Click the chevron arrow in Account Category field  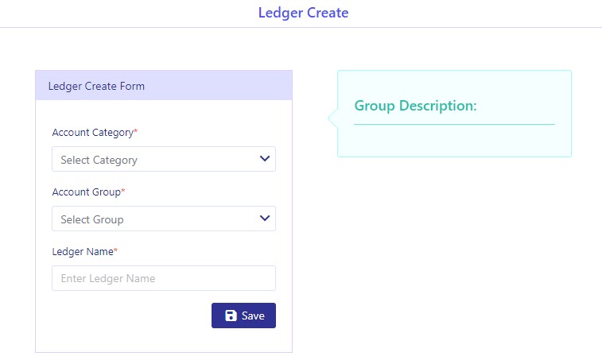pos(265,158)
